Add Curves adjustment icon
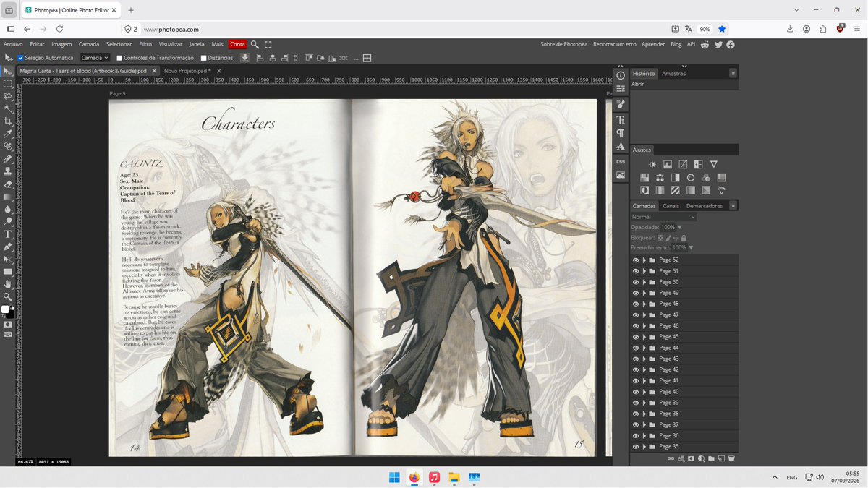 (683, 165)
